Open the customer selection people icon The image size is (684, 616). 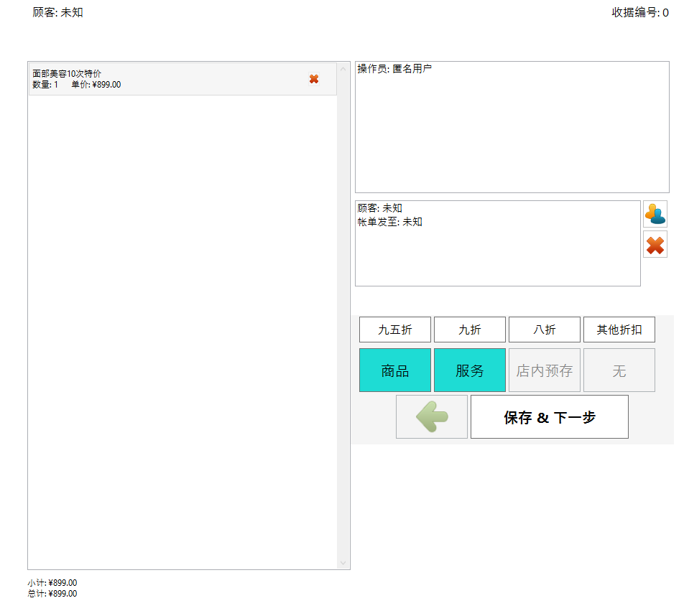pyautogui.click(x=655, y=214)
